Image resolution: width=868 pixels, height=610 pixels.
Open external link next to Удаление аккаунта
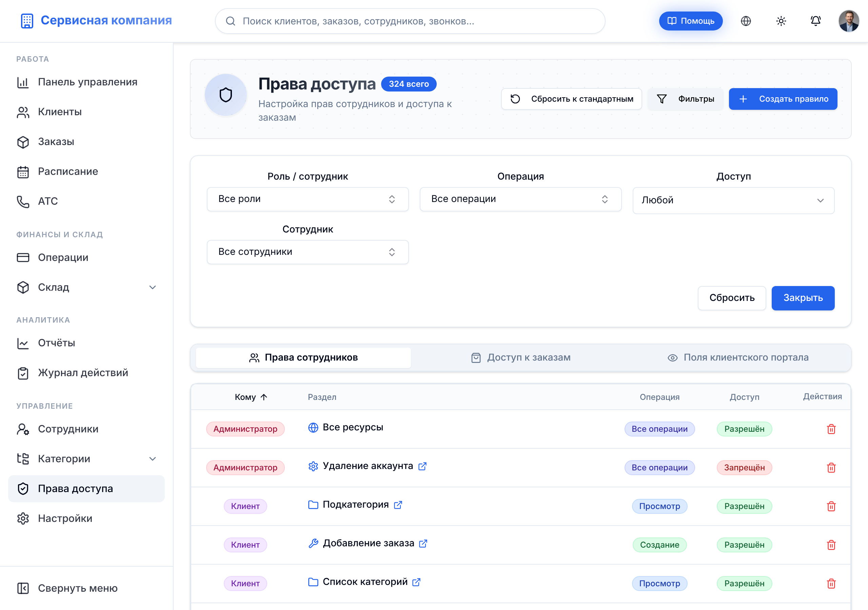[422, 466]
